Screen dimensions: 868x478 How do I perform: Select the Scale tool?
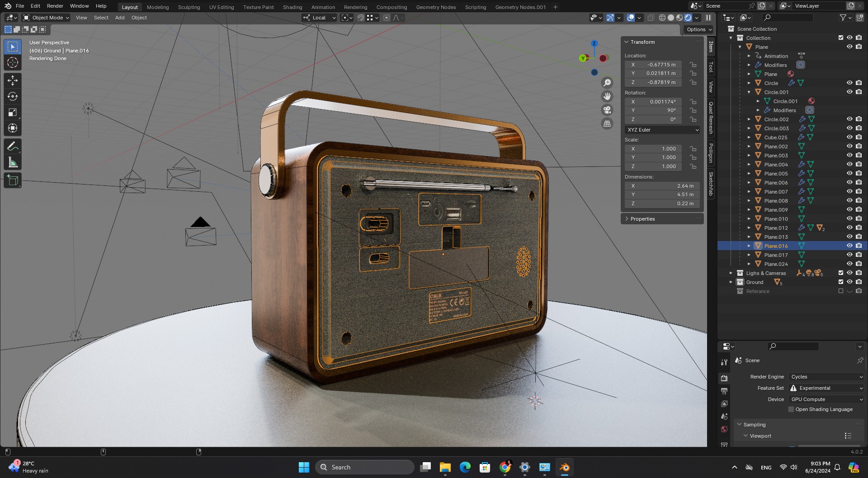click(x=13, y=112)
